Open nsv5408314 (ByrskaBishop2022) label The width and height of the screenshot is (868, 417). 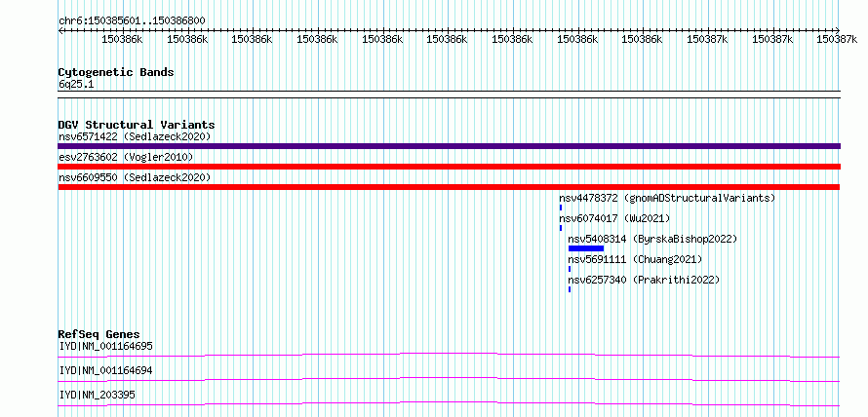tap(653, 239)
